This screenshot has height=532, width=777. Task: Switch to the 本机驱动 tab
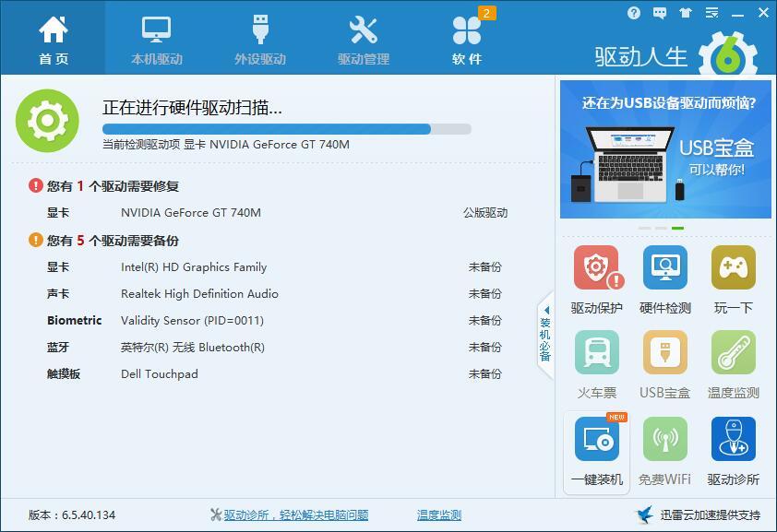click(x=157, y=41)
